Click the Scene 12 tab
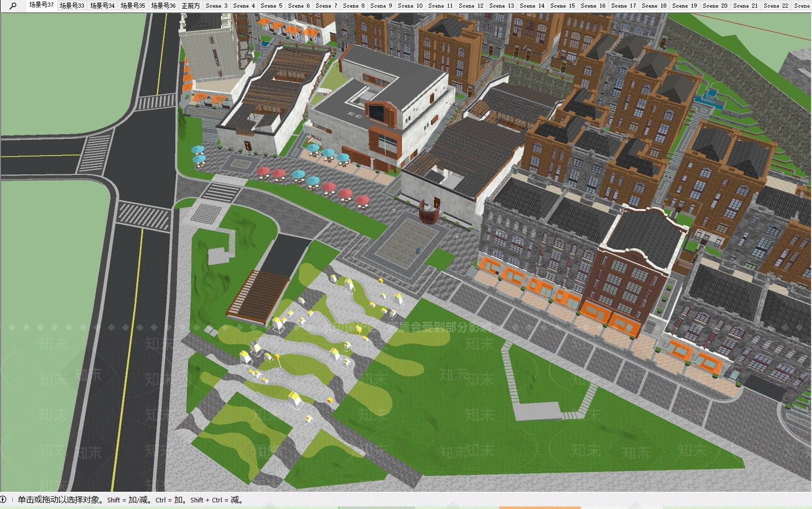The image size is (812, 509). pyautogui.click(x=470, y=6)
